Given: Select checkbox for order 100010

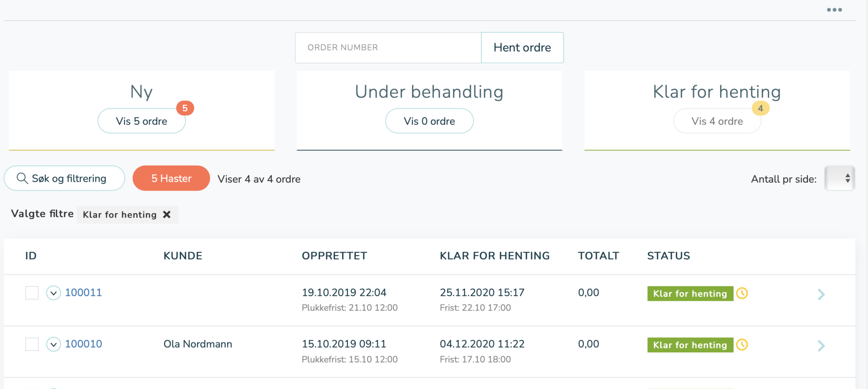Looking at the screenshot, I should click(x=32, y=344).
